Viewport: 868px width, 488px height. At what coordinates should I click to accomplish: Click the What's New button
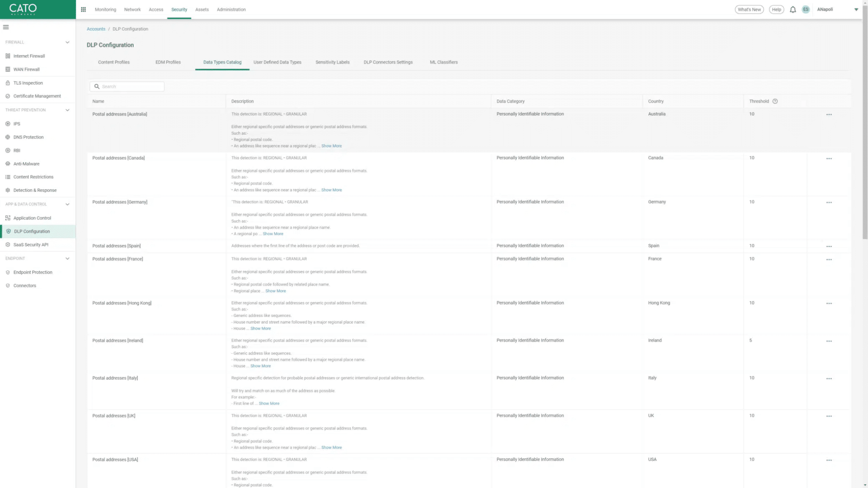(749, 9)
